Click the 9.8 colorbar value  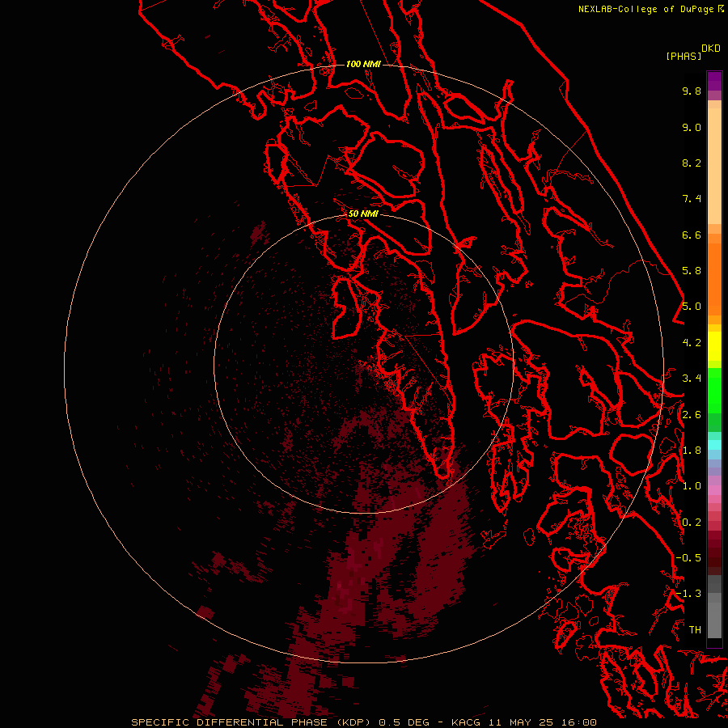(x=692, y=91)
